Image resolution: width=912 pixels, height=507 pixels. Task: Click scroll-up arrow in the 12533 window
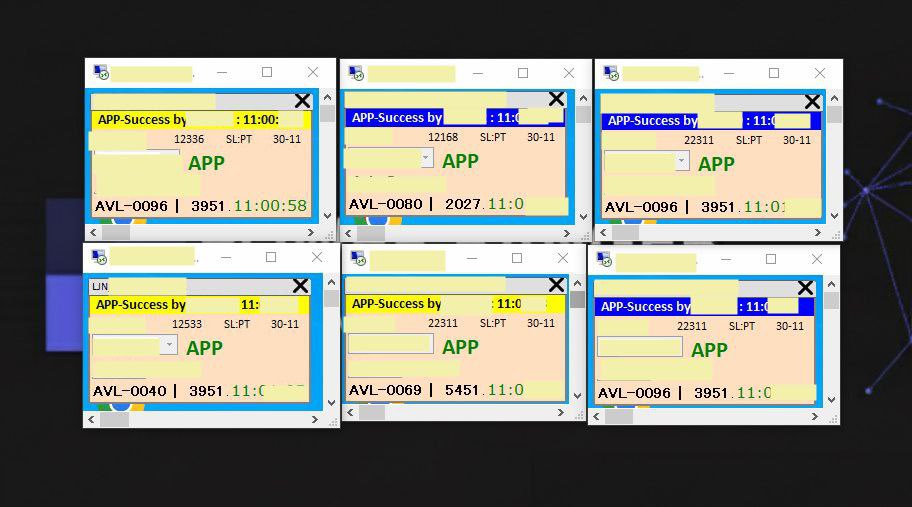pyautogui.click(x=332, y=283)
